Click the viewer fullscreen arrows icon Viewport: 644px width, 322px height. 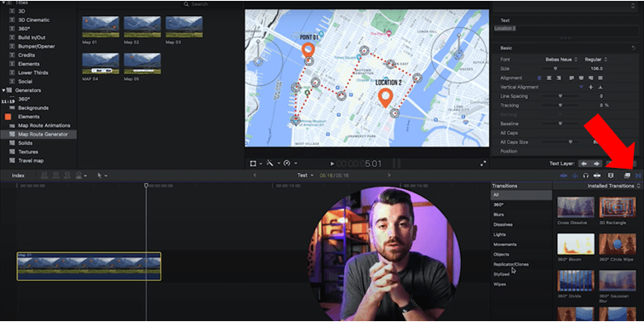483,164
